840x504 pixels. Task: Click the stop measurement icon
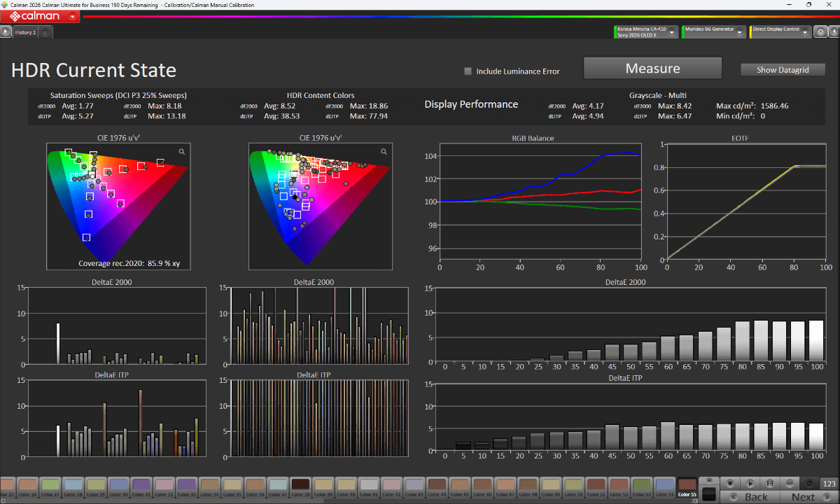click(729, 483)
